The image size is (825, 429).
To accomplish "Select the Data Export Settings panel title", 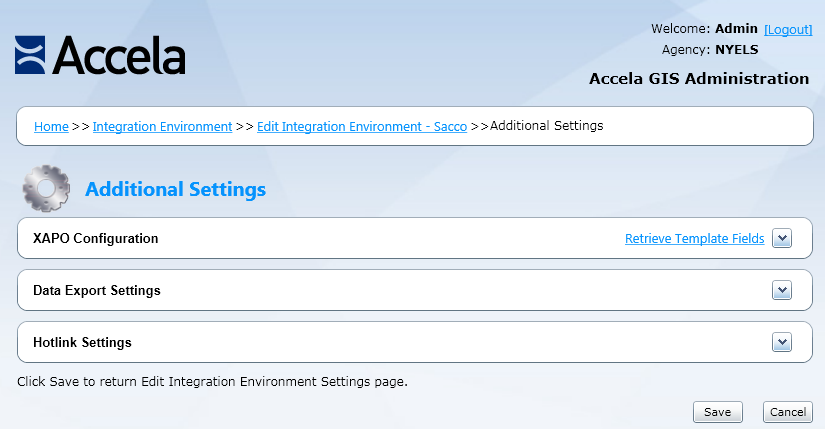I will coord(97,291).
